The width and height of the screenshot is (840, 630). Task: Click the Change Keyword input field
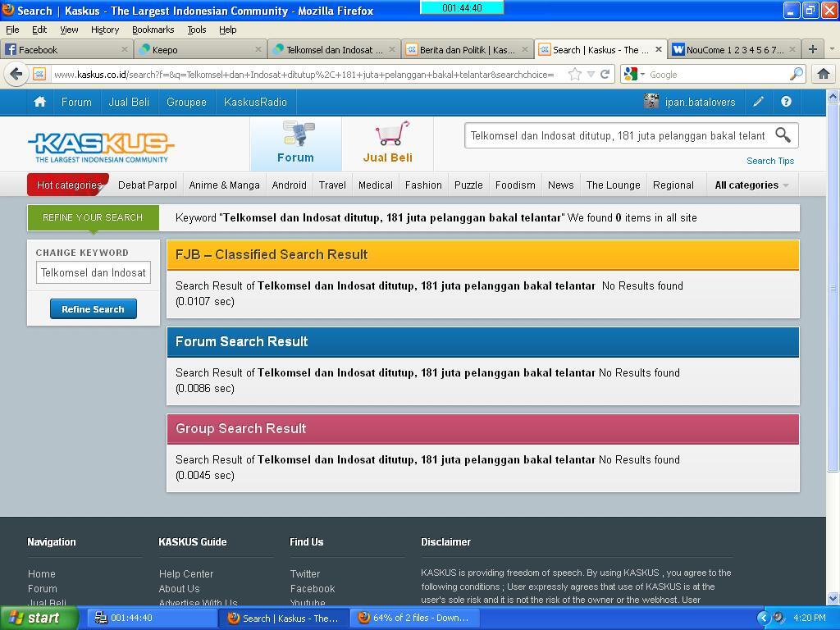pyautogui.click(x=94, y=272)
